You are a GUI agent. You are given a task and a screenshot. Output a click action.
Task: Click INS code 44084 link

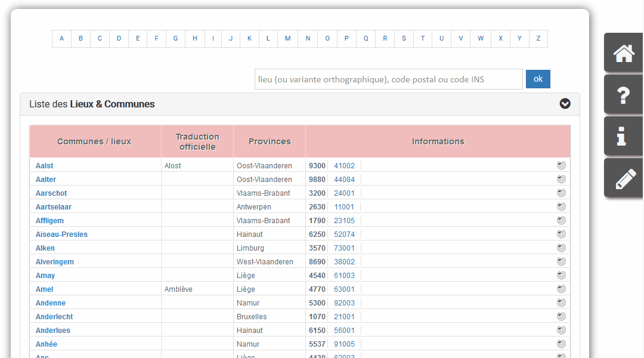(x=344, y=179)
